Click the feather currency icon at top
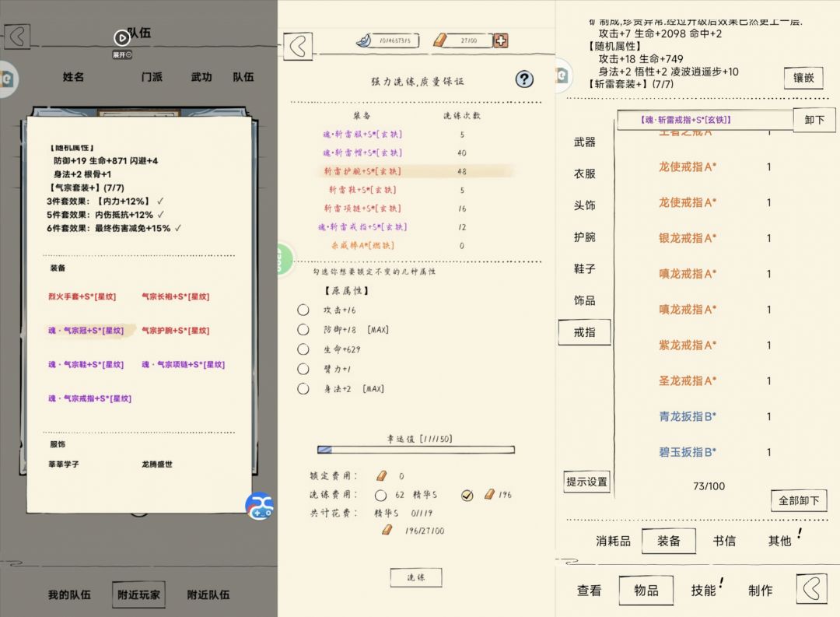 [x=366, y=40]
